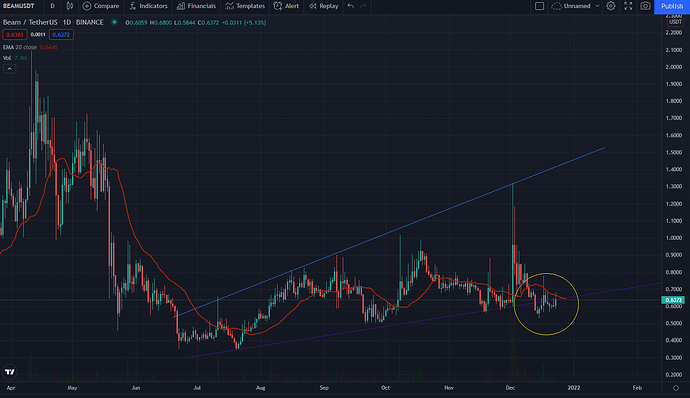The height and width of the screenshot is (398, 690).
Task: Click the 2.0000 price scale label
Action: coord(674,67)
